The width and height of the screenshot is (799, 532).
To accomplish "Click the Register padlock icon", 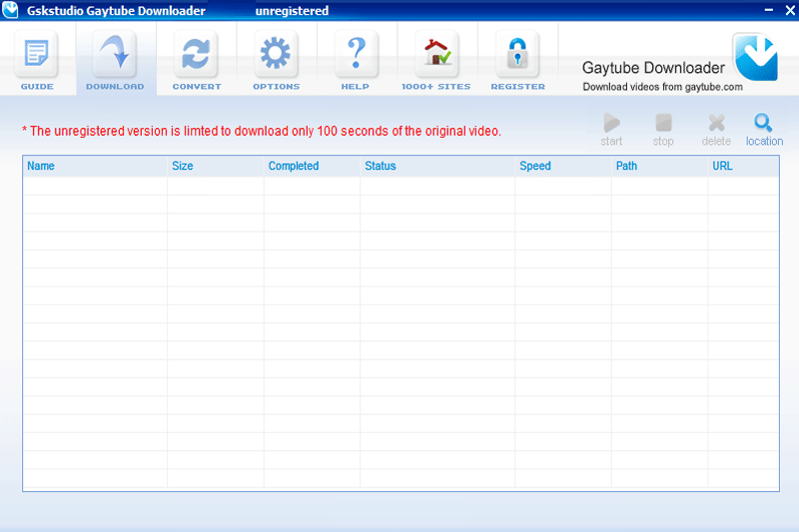I will coord(517,54).
